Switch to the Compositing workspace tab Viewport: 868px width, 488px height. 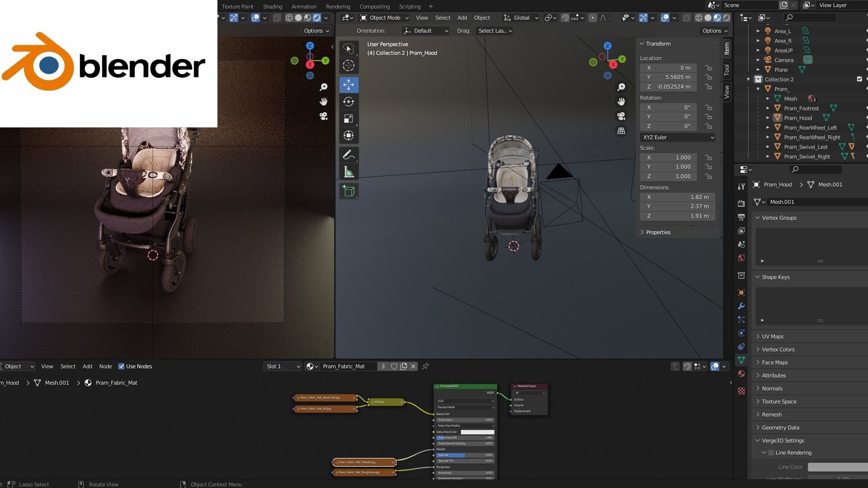(374, 6)
